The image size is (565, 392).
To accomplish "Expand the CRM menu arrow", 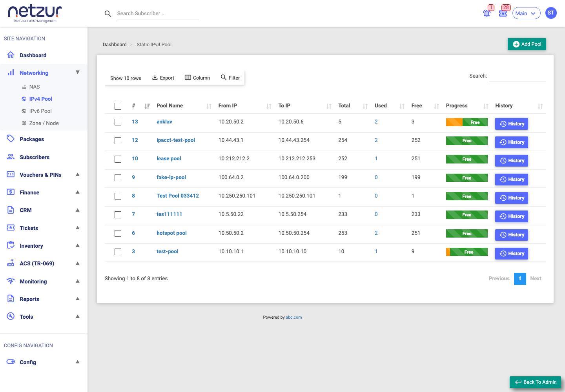I will [78, 210].
